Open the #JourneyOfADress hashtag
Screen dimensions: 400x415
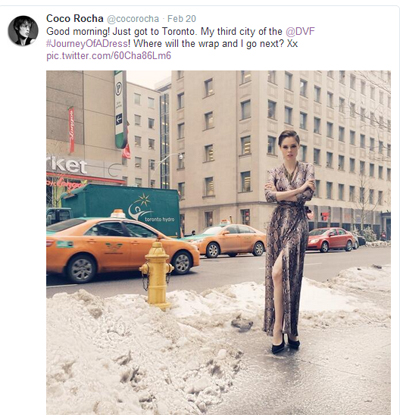coord(87,44)
